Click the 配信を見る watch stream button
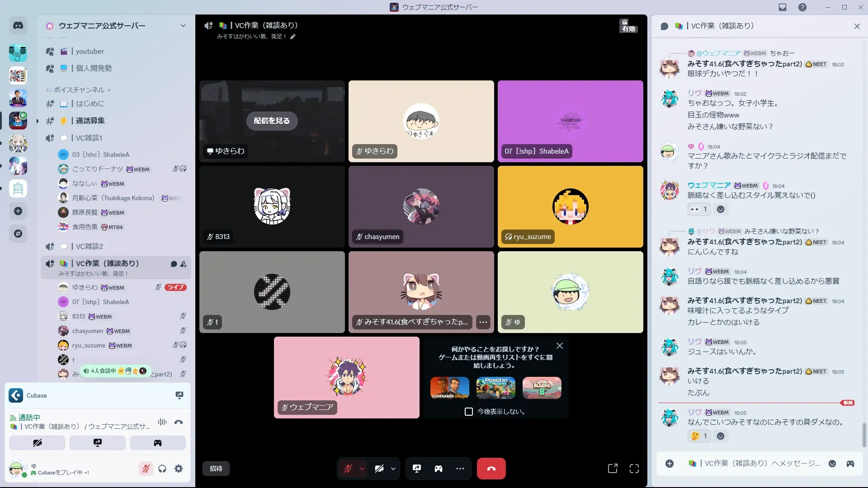 (x=272, y=121)
